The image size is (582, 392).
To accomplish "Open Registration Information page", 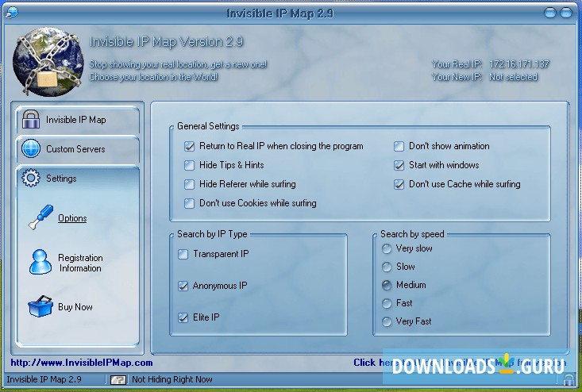I will [x=80, y=263].
